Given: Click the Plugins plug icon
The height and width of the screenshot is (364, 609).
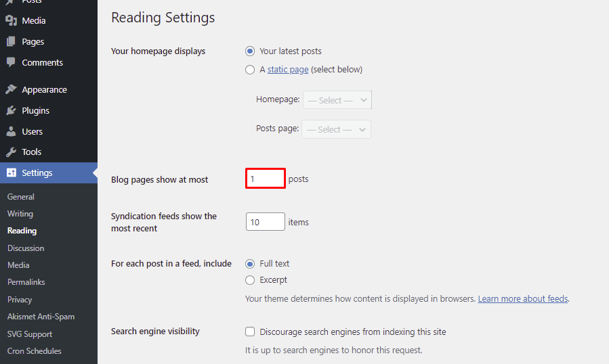Looking at the screenshot, I should coord(11,110).
